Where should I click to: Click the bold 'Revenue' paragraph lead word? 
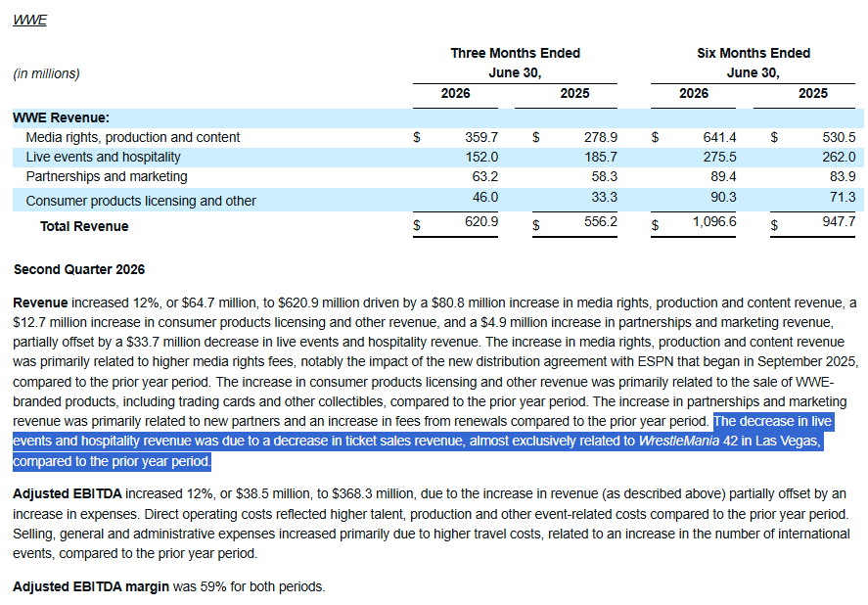click(40, 302)
